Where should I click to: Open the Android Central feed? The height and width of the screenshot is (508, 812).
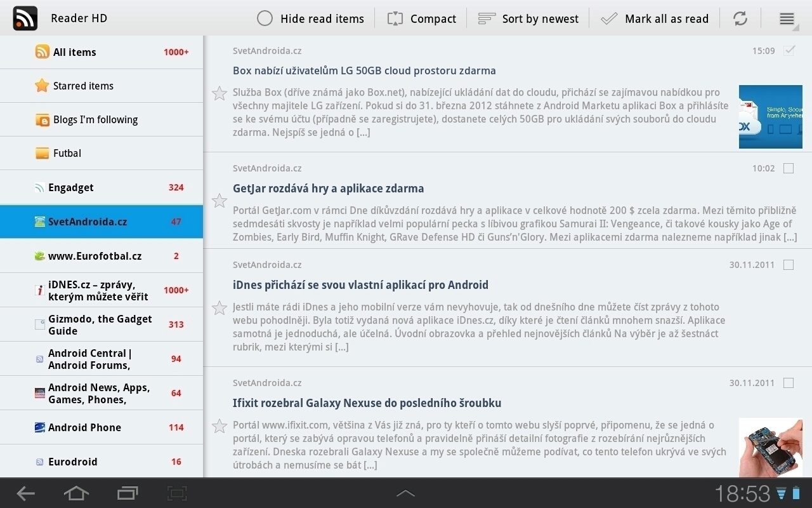(x=101, y=359)
